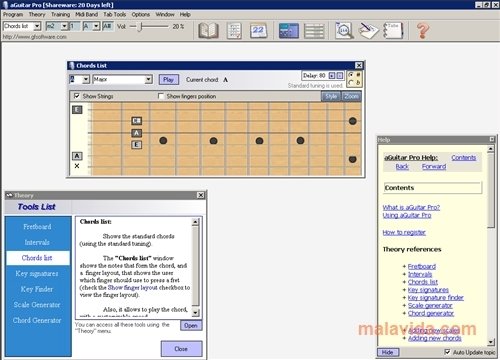The image size is (500, 360).
Task: Open the chord root dropdown in Chords List
Action: point(86,79)
